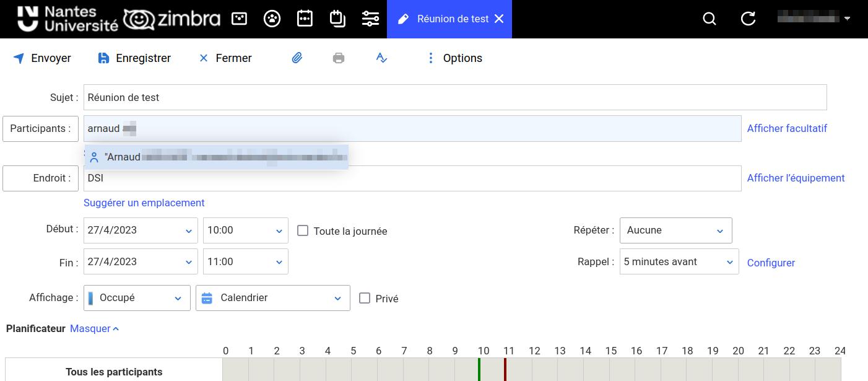Image resolution: width=868 pixels, height=381 pixels.
Task: Click the refresh icon in the top bar
Action: click(x=748, y=19)
